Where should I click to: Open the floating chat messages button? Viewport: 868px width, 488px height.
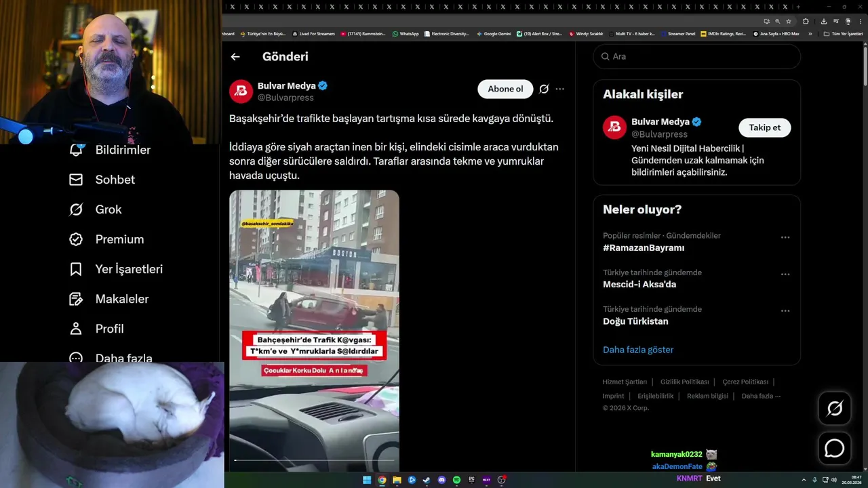pos(834,449)
